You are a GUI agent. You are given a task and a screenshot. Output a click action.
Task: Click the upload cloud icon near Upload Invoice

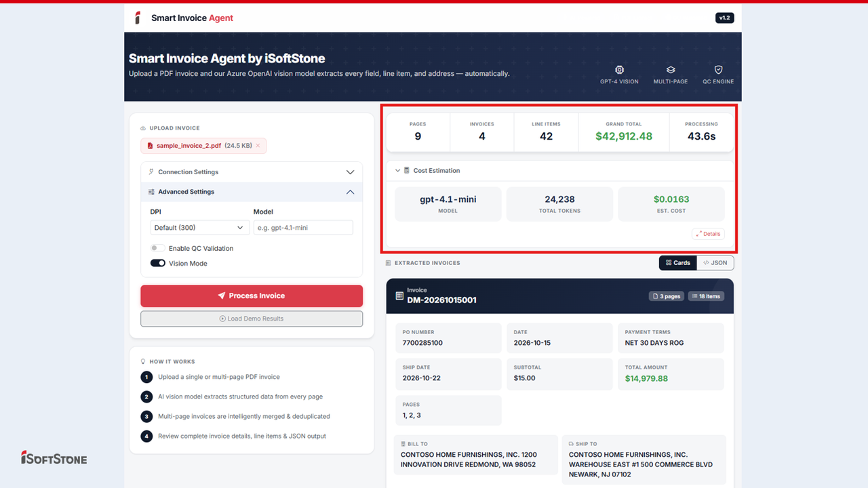point(143,128)
